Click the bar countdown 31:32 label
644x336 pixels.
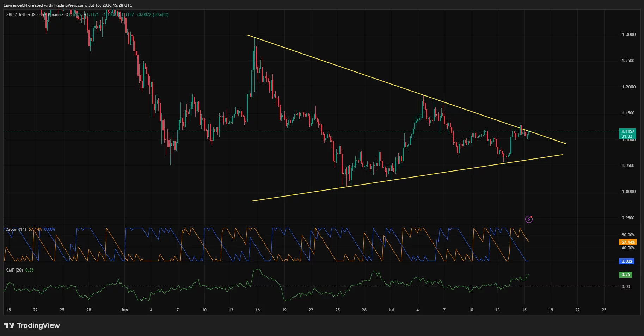627,136
